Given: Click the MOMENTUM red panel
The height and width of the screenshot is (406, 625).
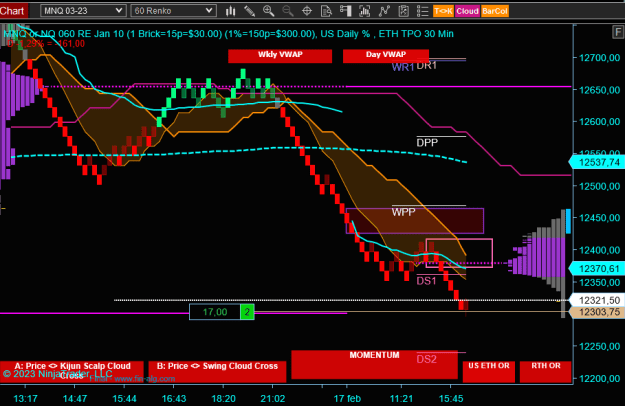Looking at the screenshot, I should point(374,365).
